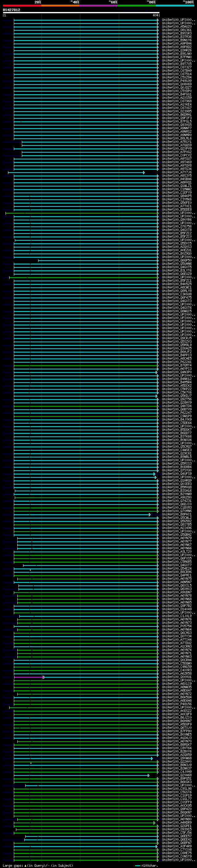The height and width of the screenshot is (868, 197).
Task: Select the UniRef100_Q6XIL5 label
Action: pos(177,585)
